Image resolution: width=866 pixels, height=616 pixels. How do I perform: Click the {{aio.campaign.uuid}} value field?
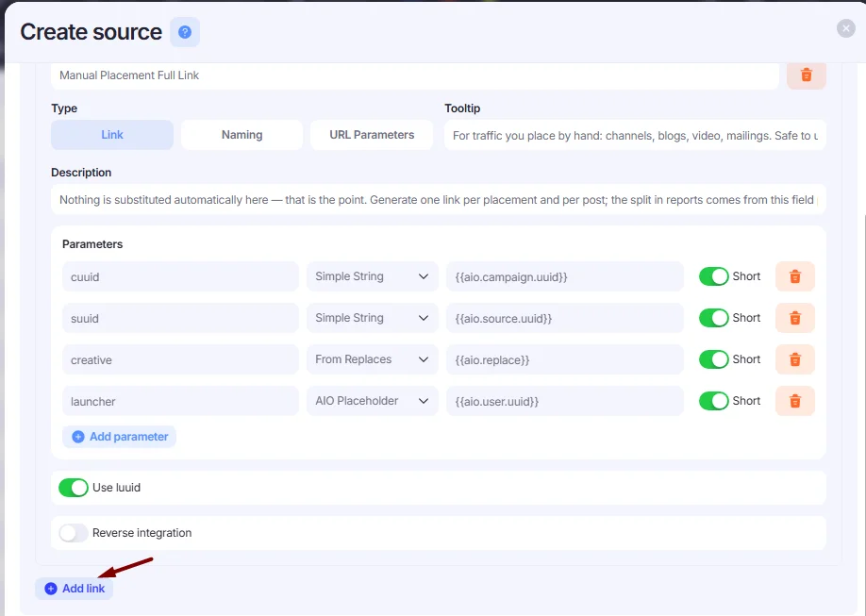[565, 276]
